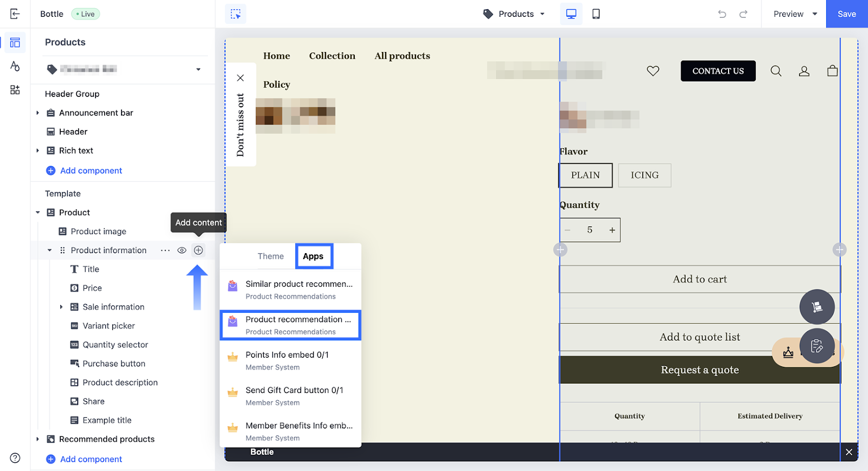This screenshot has height=471, width=868.
Task: Open the storefront search icon
Action: click(x=776, y=71)
